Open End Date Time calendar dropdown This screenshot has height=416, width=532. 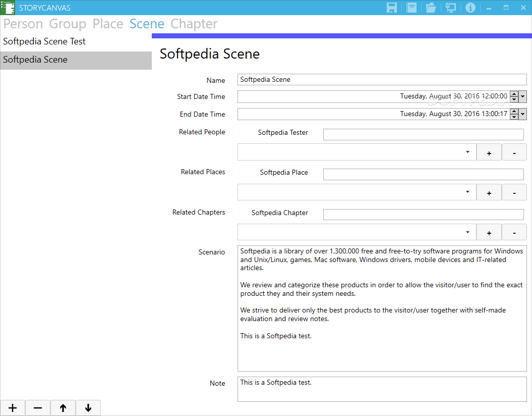[x=522, y=114]
